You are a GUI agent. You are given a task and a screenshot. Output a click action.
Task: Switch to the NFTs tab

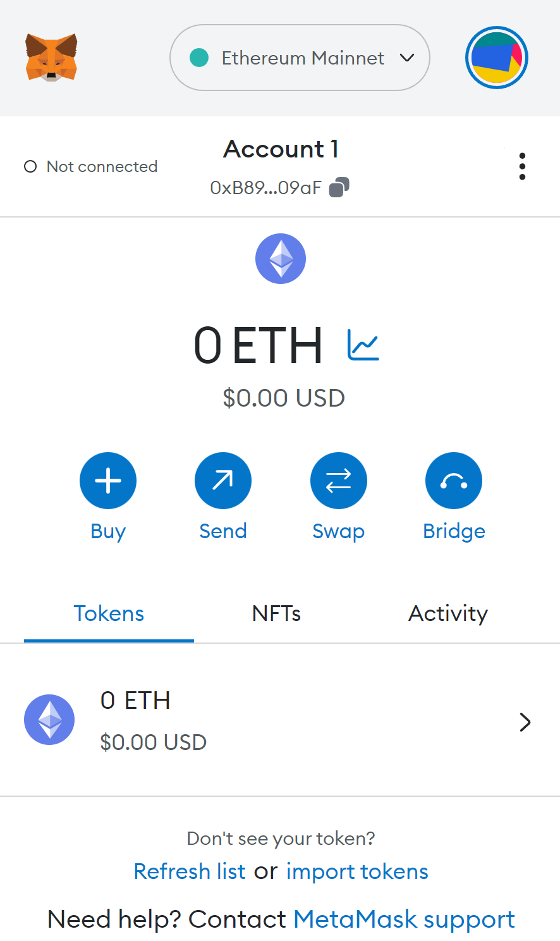[x=276, y=613]
